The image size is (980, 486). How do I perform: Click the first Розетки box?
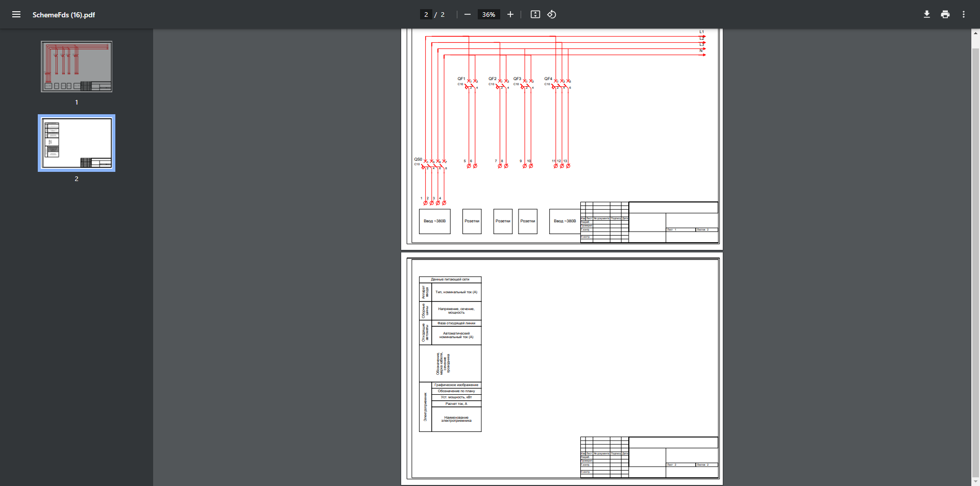click(x=472, y=221)
